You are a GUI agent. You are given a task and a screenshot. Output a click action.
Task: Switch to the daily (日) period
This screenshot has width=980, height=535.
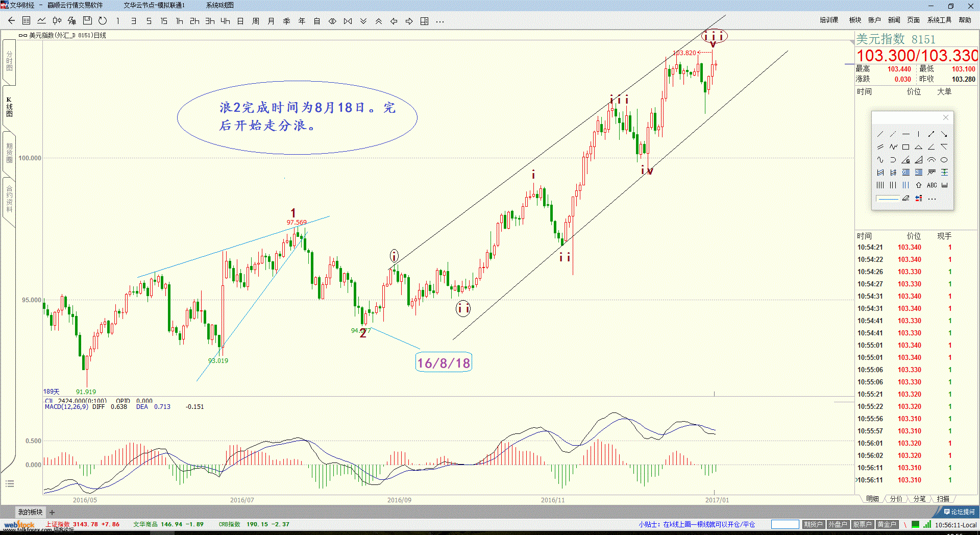click(x=240, y=21)
